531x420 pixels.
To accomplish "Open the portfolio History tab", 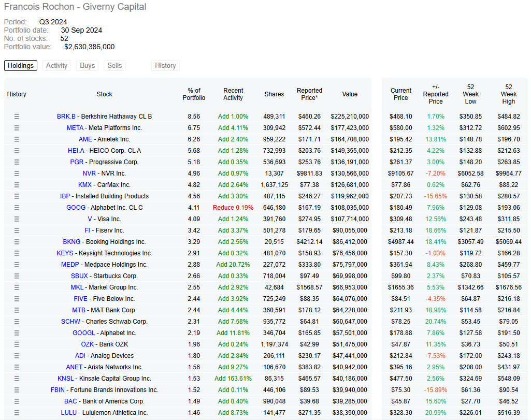I will coord(165,65).
